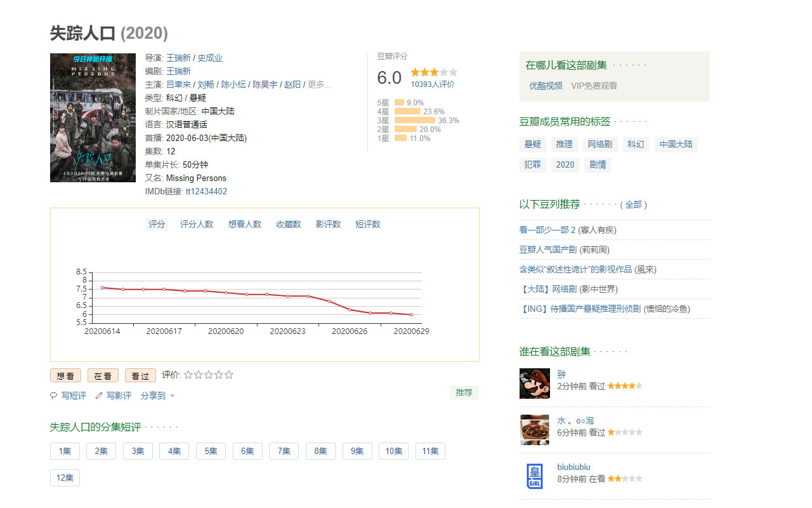The image size is (812, 508).
Task: Click the 写短评 speech bubble icon
Action: click(x=53, y=396)
